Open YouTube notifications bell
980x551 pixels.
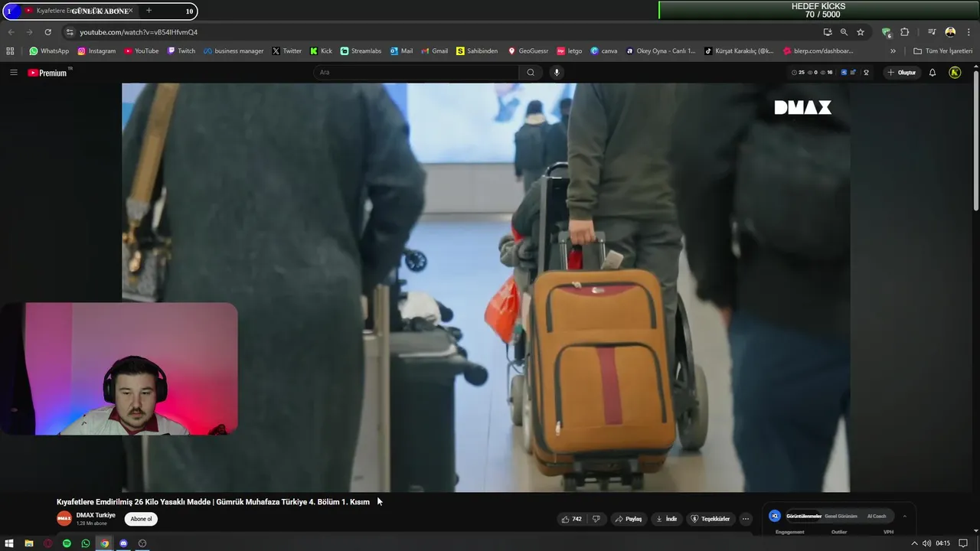(933, 73)
